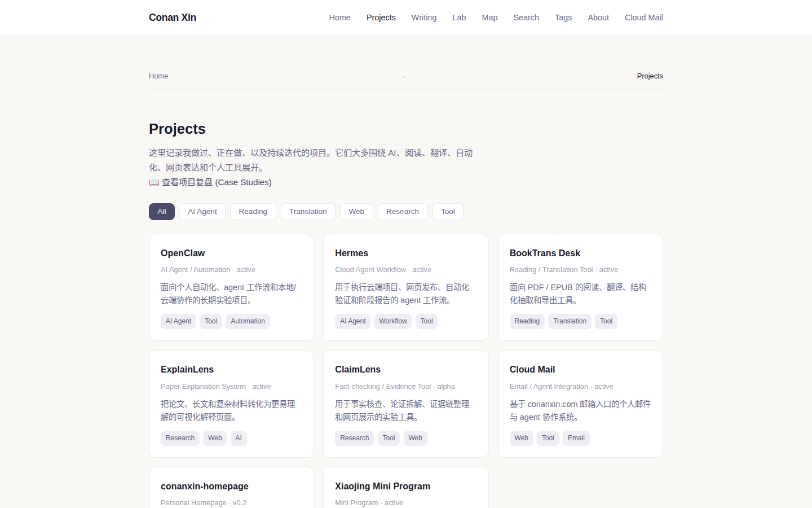Click the Automation tag on OpenClaw card

coord(248,321)
